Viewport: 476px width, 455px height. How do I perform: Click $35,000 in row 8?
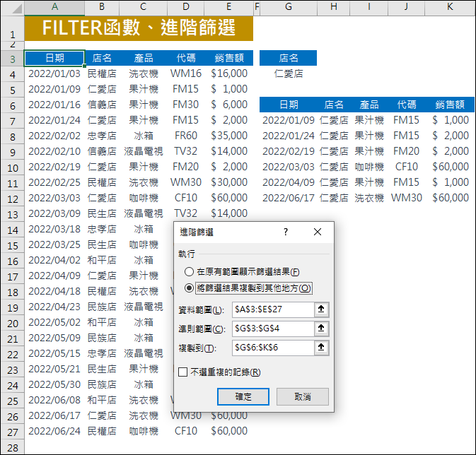coord(229,136)
